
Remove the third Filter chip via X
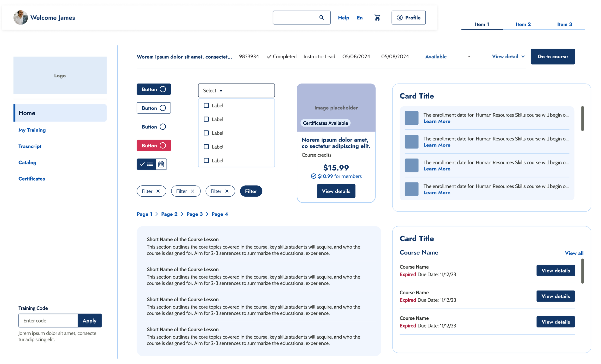point(227,191)
